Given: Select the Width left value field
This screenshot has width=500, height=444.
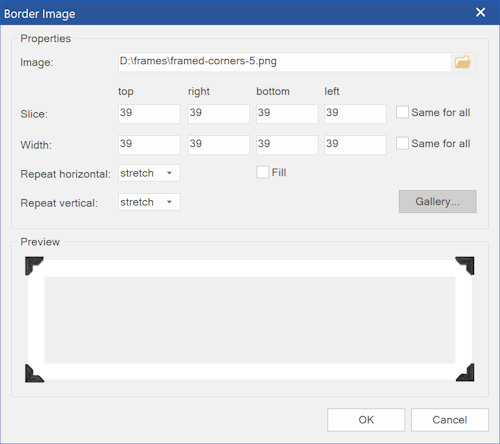Looking at the screenshot, I should pyautogui.click(x=355, y=145).
